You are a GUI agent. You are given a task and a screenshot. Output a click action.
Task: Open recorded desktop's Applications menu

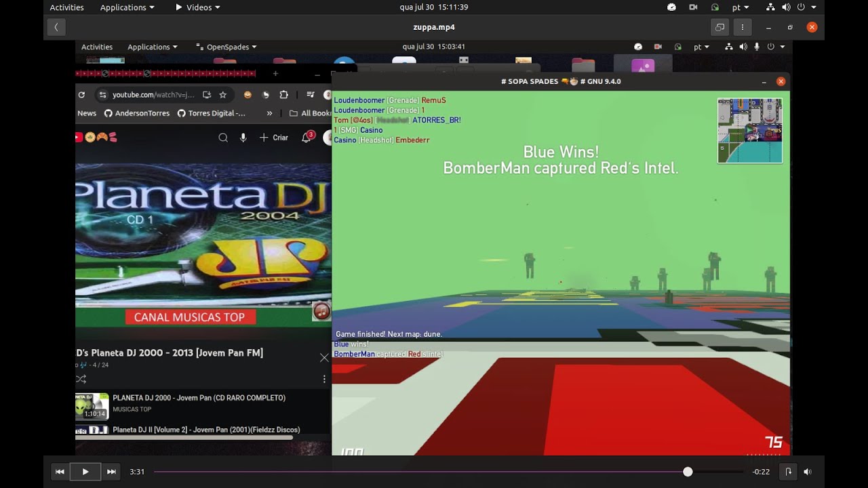point(153,47)
